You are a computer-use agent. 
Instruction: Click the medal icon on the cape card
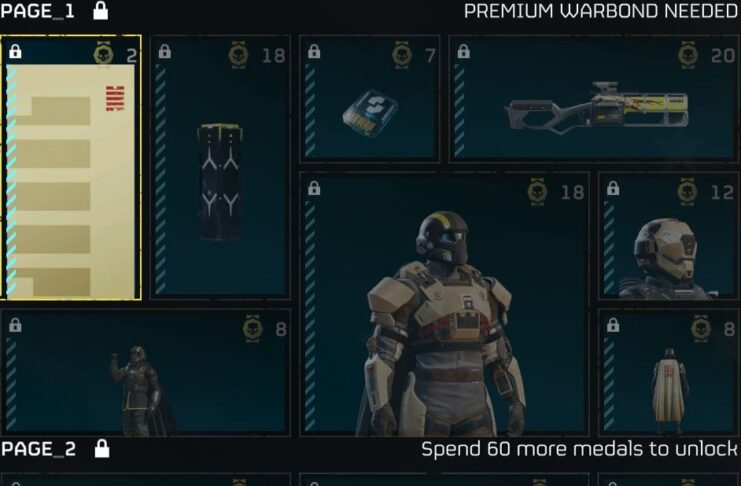pos(700,329)
